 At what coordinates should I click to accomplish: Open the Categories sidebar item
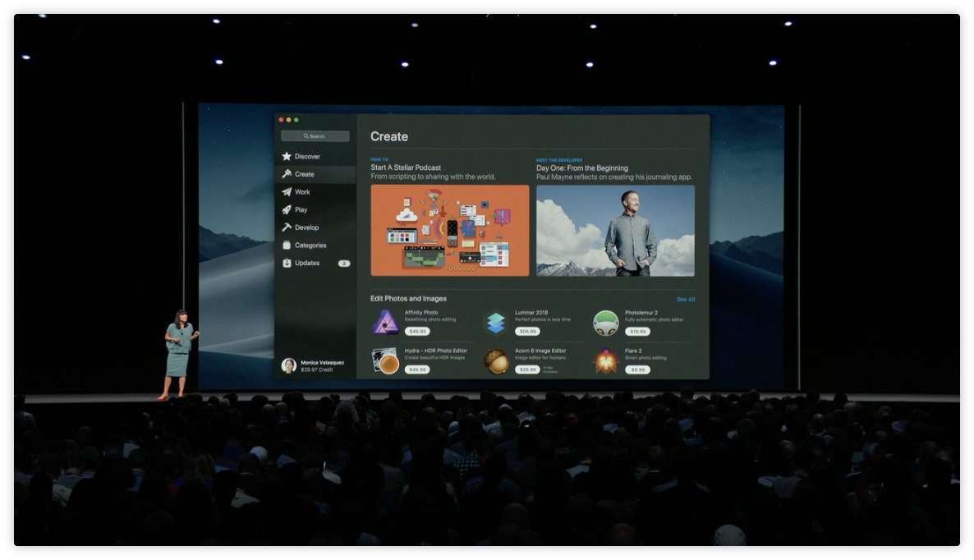pos(315,246)
